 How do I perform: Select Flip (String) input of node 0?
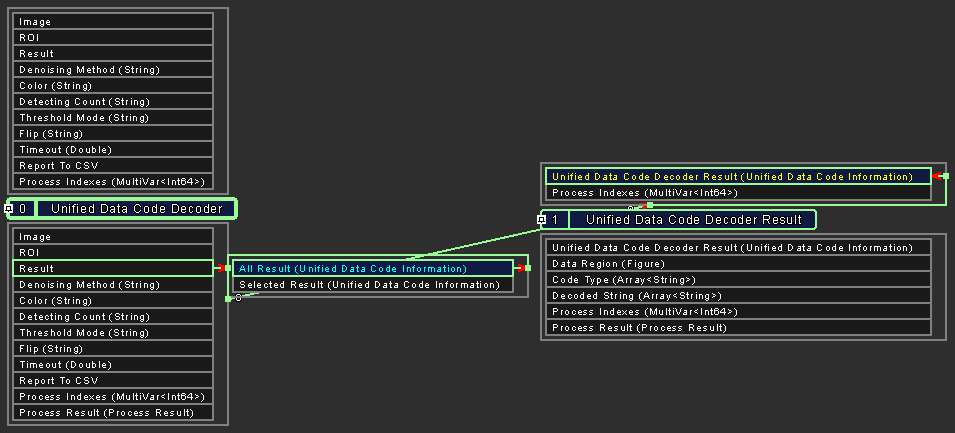click(113, 133)
